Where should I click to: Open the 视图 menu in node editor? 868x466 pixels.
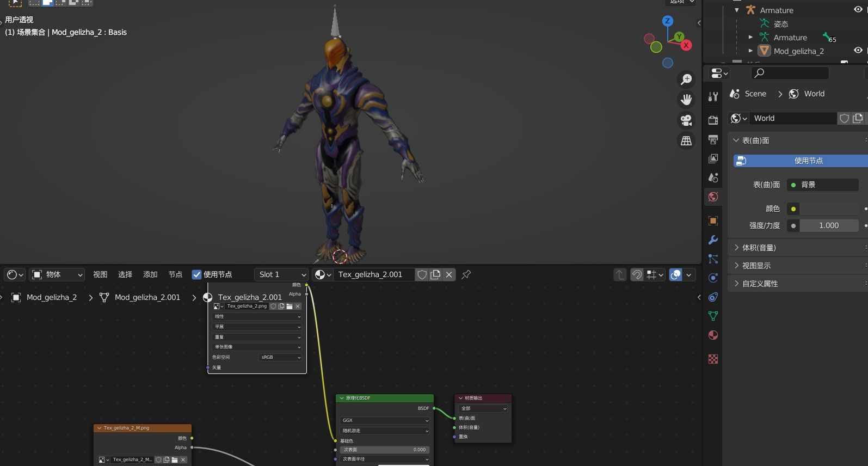point(100,275)
